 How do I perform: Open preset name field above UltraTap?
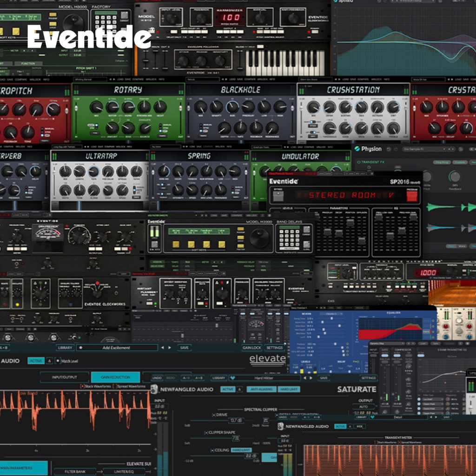click(x=66, y=146)
